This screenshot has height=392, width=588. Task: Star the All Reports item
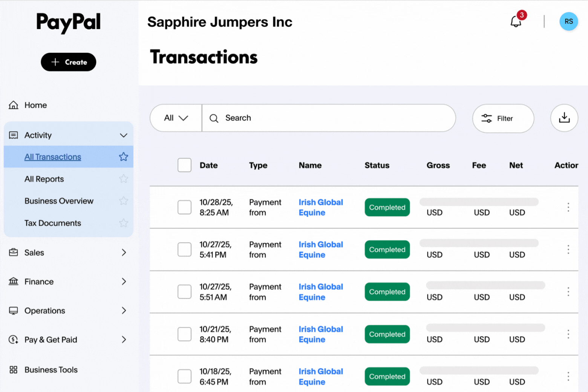123,179
